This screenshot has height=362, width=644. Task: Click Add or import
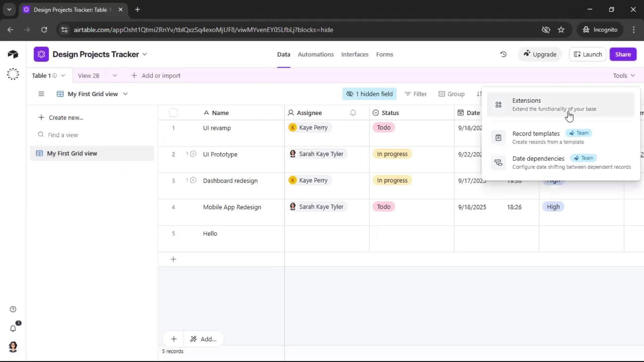(156, 76)
